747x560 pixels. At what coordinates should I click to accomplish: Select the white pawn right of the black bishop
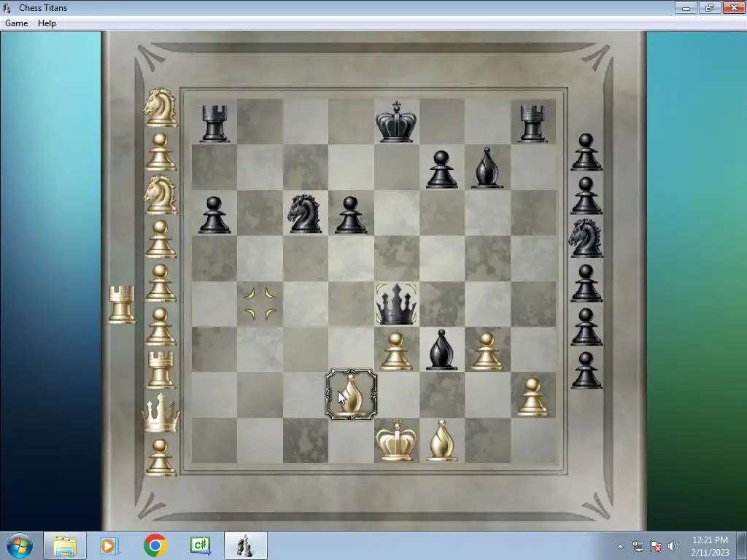487,351
